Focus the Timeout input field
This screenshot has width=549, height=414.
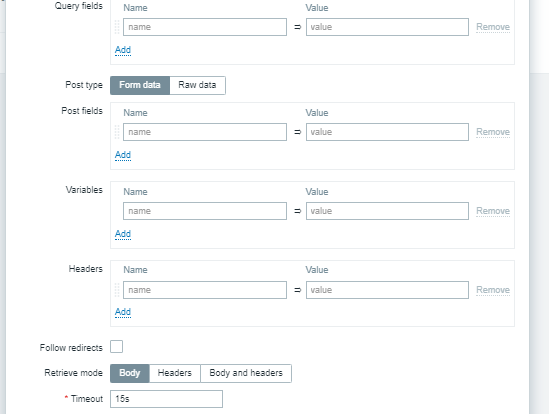[166, 399]
